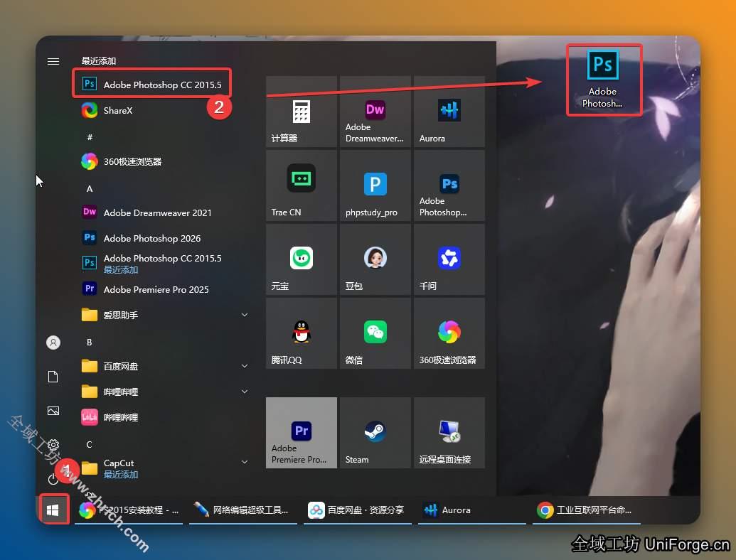The width and height of the screenshot is (736, 560).
Task: Launch ShareX from recently added list
Action: coord(164,111)
